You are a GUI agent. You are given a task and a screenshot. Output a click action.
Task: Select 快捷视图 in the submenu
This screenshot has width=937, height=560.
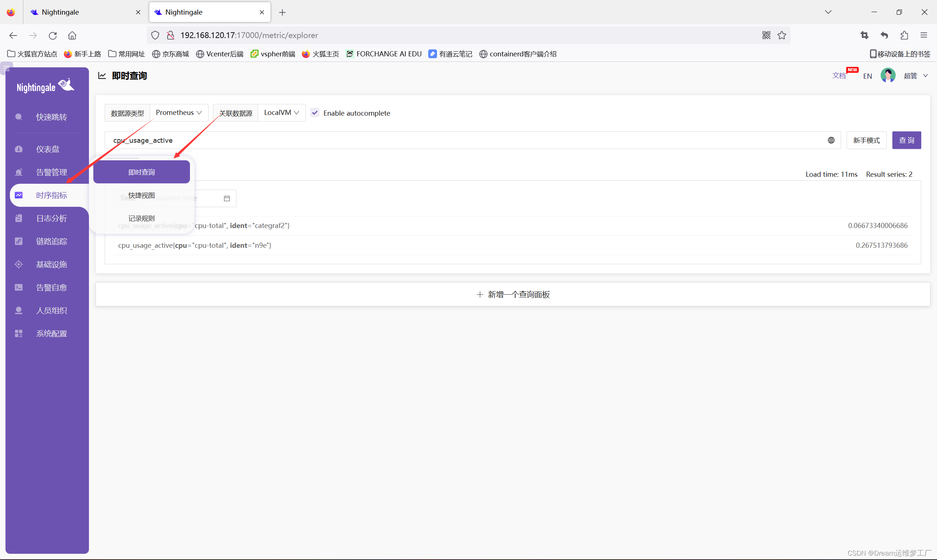coord(142,195)
